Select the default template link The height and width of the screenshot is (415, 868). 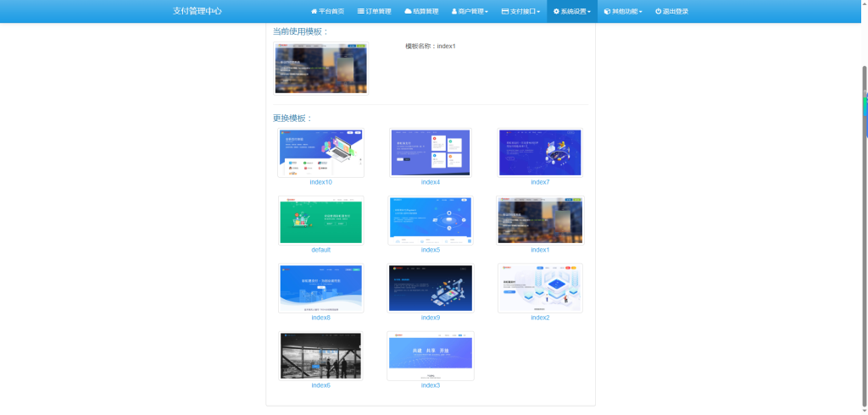[321, 250]
